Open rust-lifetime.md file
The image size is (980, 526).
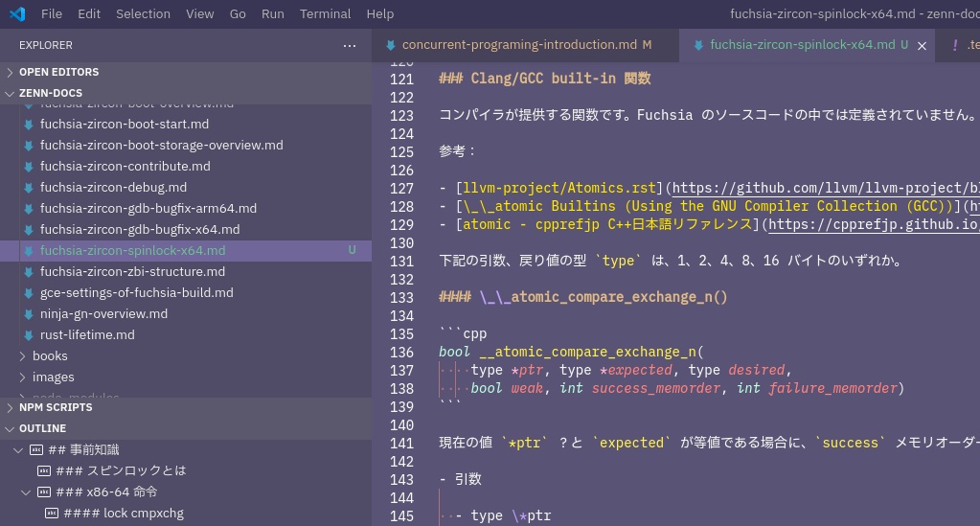click(x=87, y=334)
